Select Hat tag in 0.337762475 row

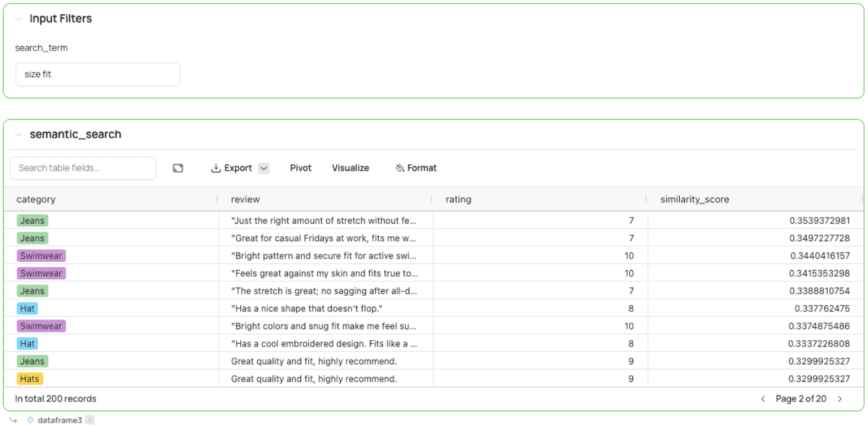coord(27,308)
